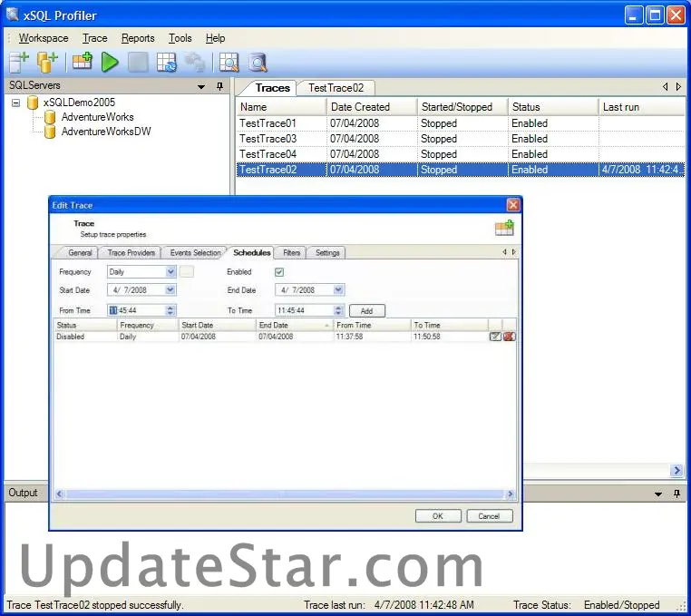691x616 pixels.
Task: Pin the Output panel with the pushpin icon
Action: pyautogui.click(x=676, y=494)
